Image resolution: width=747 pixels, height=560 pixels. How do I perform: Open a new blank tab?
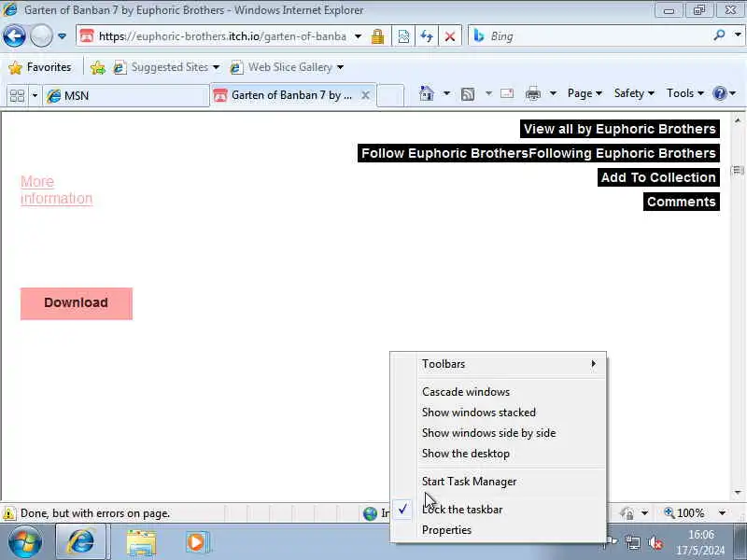(390, 95)
